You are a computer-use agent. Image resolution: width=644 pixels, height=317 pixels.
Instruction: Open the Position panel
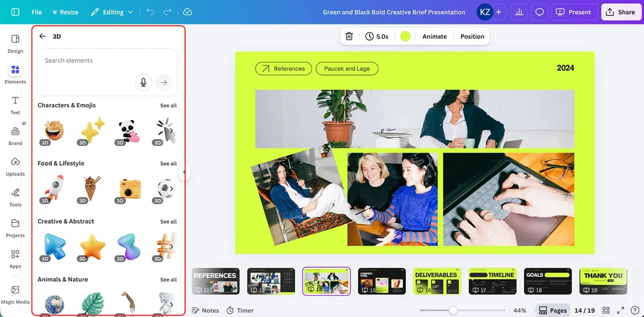(x=472, y=36)
